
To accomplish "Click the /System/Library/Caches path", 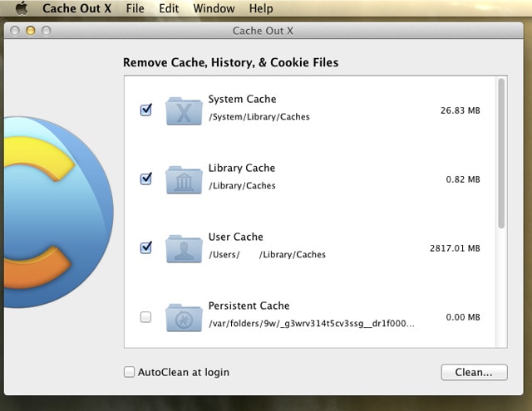I will 259,117.
